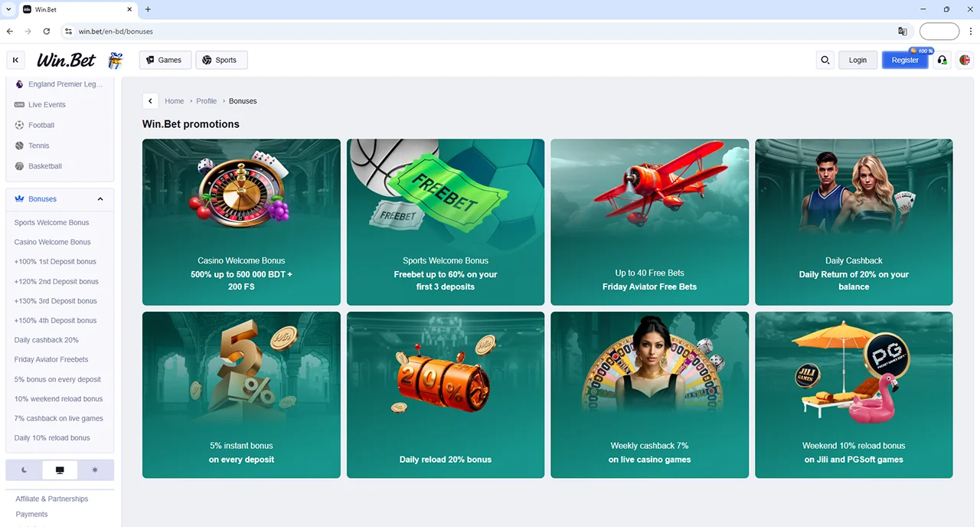Collapse the sidebar with the arrow icon
This screenshot has height=527, width=980.
15,60
